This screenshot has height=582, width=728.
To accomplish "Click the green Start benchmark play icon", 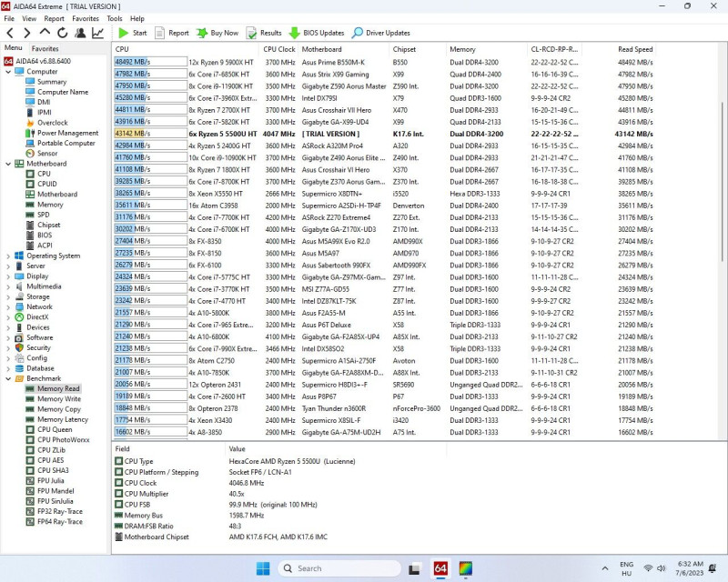I will tap(124, 33).
